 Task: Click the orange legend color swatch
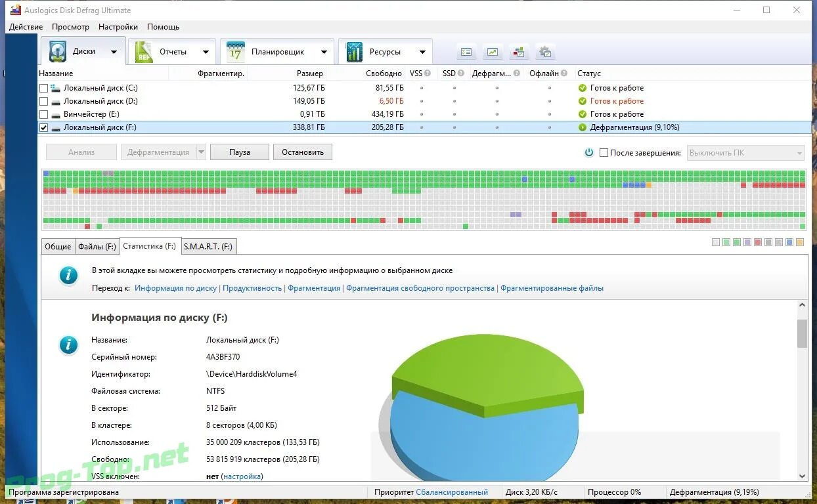(x=800, y=243)
